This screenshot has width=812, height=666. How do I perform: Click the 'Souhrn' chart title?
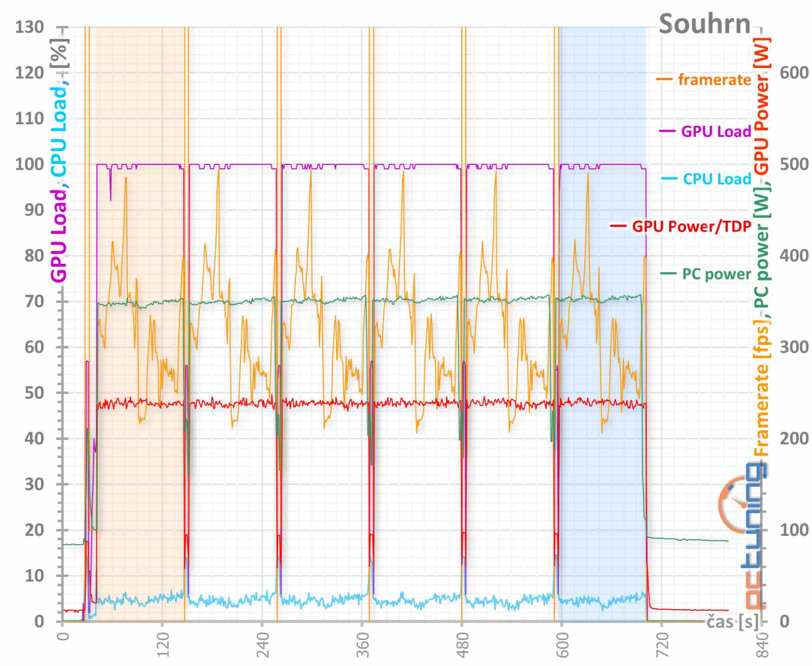click(704, 24)
